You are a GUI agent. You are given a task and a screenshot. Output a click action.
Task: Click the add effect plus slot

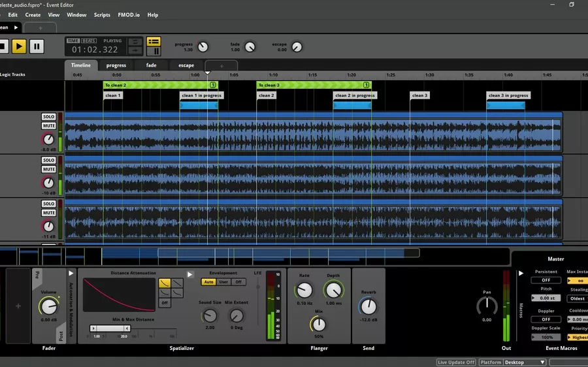(18, 306)
